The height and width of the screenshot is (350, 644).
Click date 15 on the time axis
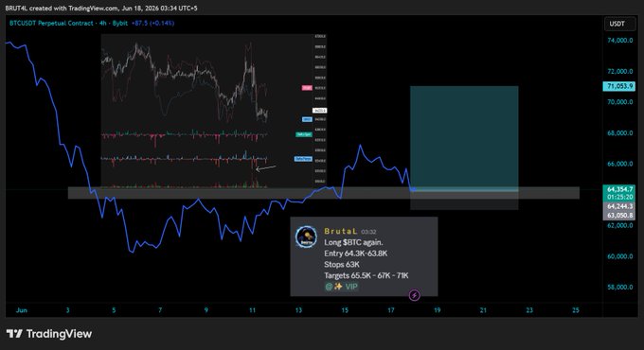[x=345, y=310]
